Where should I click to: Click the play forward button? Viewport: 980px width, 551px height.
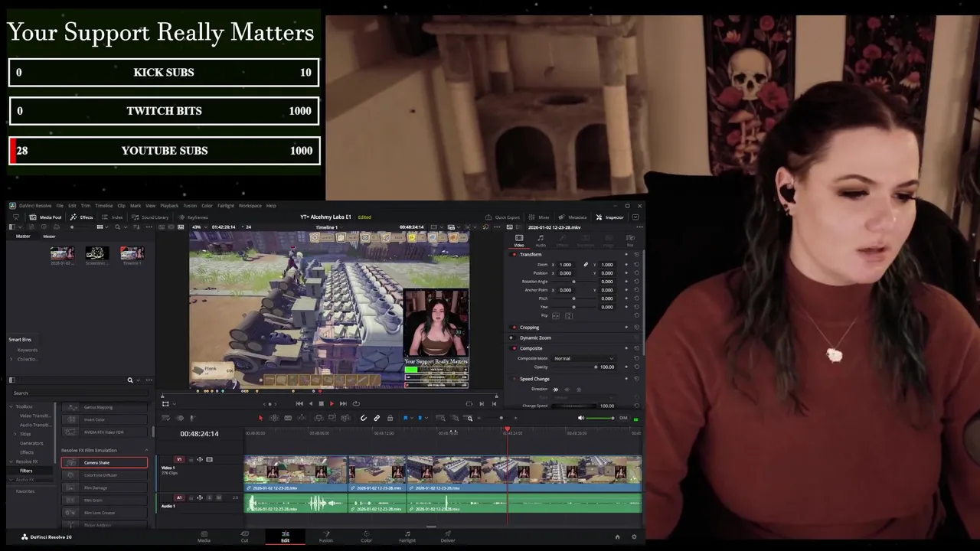(332, 403)
